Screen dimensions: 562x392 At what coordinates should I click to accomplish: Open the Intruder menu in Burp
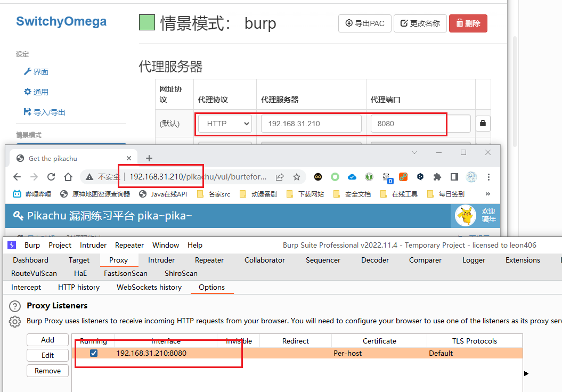pyautogui.click(x=93, y=245)
